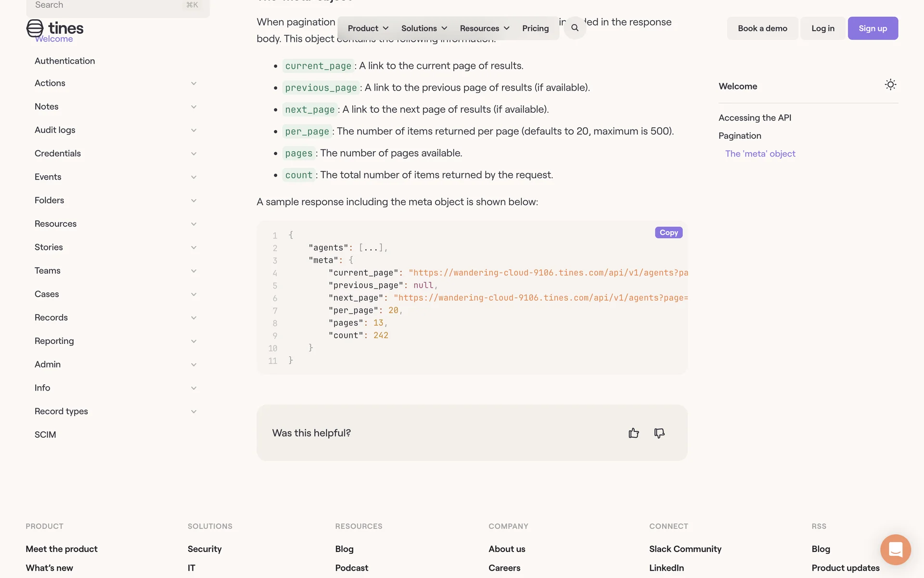
Task: Copy the sample code block
Action: (x=668, y=233)
